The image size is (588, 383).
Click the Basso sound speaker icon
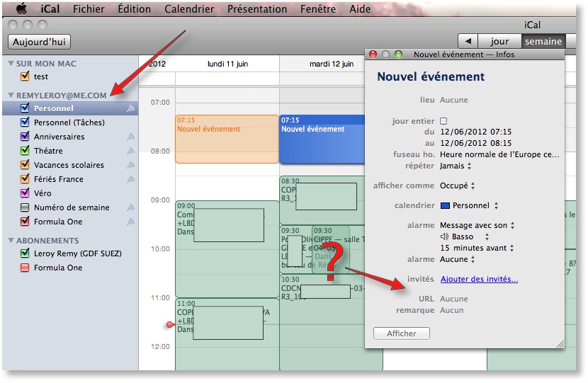coord(444,237)
